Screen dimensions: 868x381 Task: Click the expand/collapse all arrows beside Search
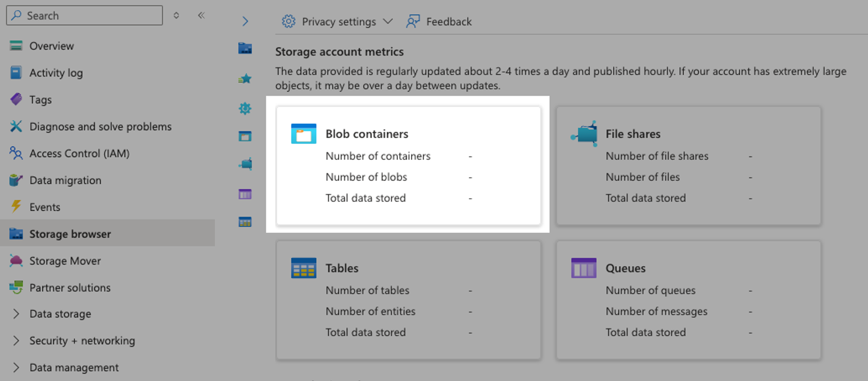[176, 16]
